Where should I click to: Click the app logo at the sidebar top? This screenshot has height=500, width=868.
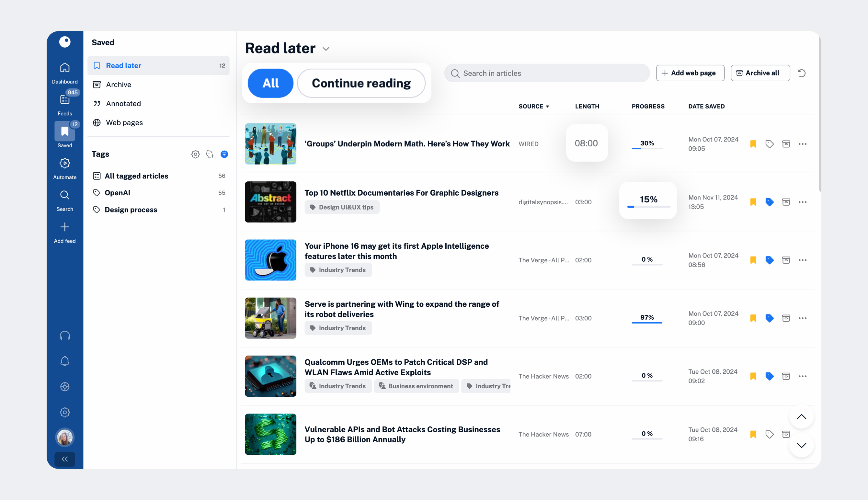(64, 42)
